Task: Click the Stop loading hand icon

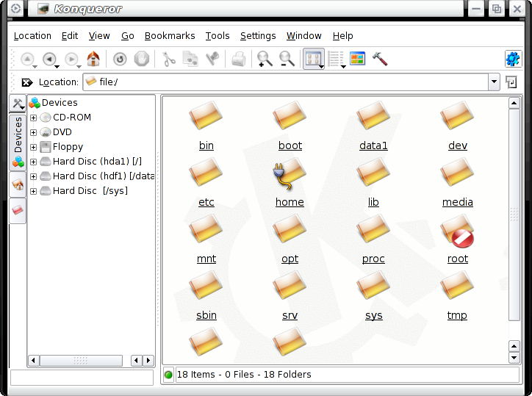Action: point(142,59)
